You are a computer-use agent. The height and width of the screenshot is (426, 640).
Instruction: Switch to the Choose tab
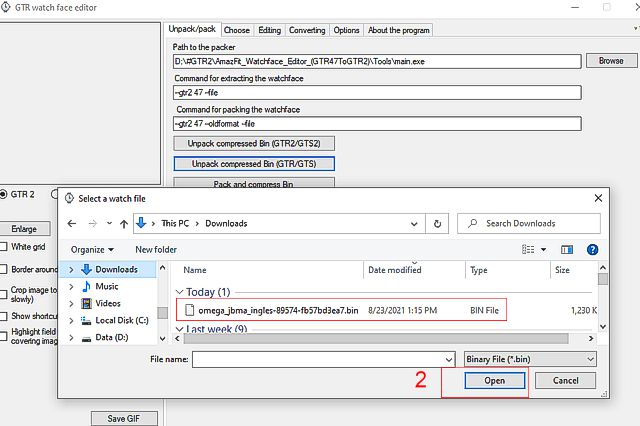click(237, 30)
